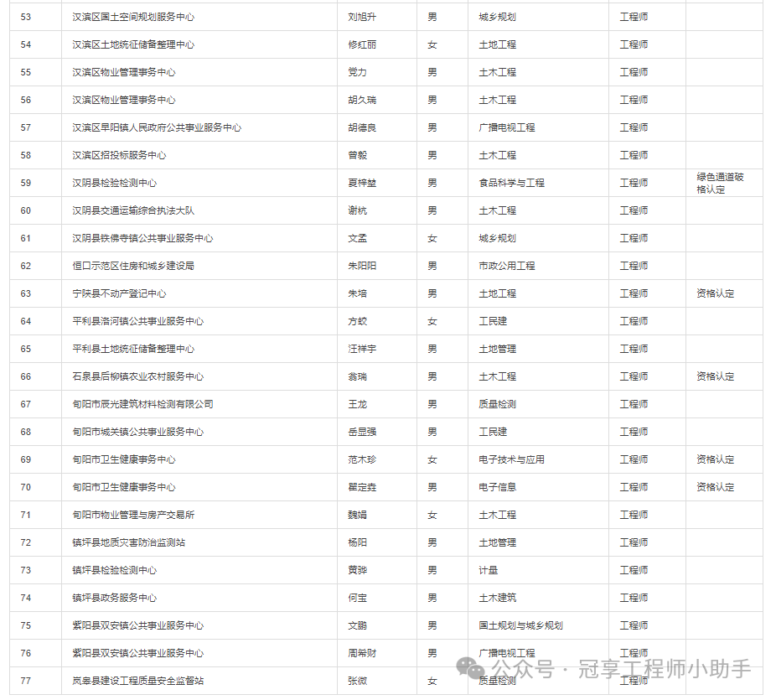Select remark 绿色通道破格认定
The height and width of the screenshot is (700, 776).
click(720, 183)
